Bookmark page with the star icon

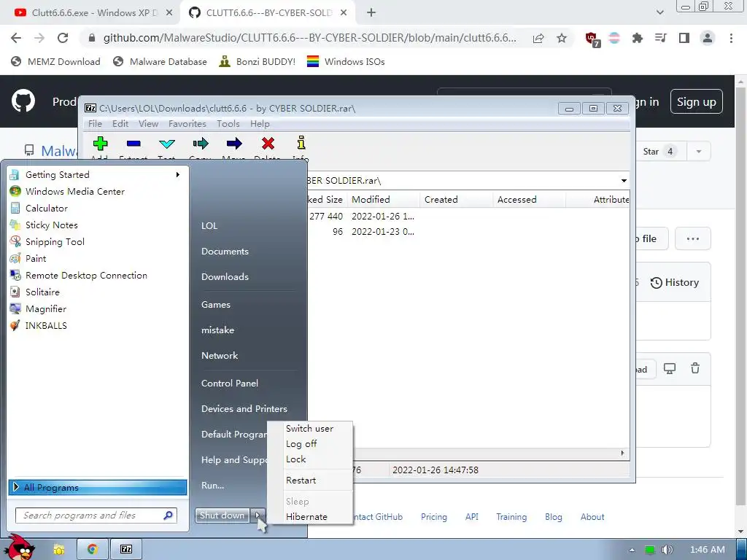(562, 38)
